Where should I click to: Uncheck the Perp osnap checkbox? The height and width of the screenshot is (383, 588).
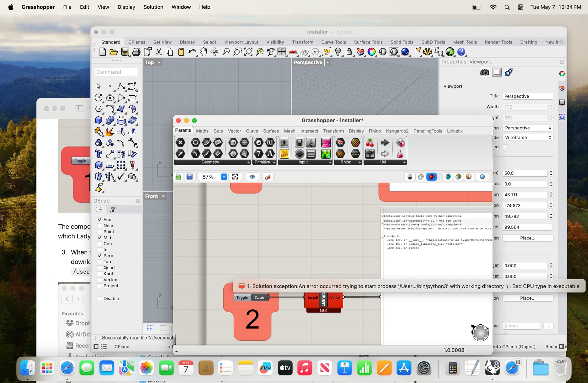tap(100, 256)
